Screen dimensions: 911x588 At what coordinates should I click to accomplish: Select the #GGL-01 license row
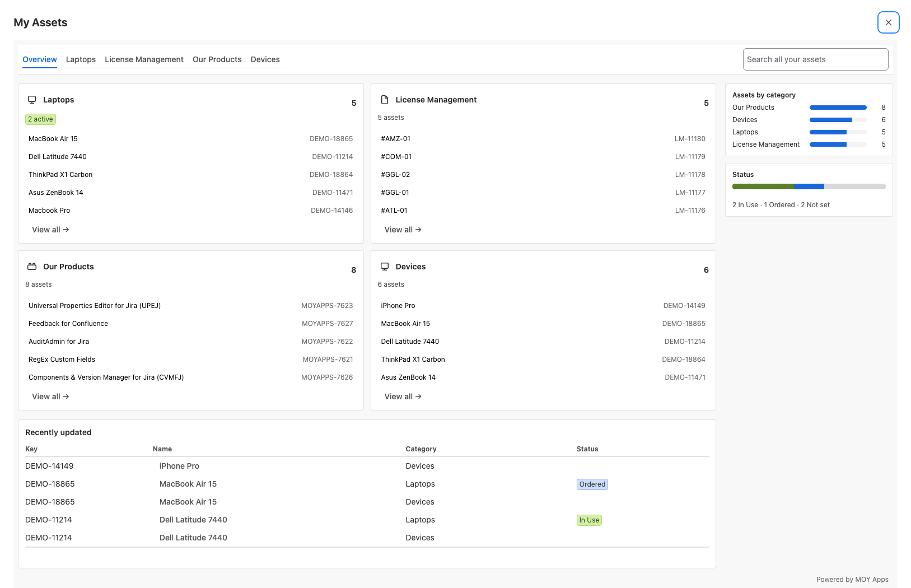(x=543, y=193)
